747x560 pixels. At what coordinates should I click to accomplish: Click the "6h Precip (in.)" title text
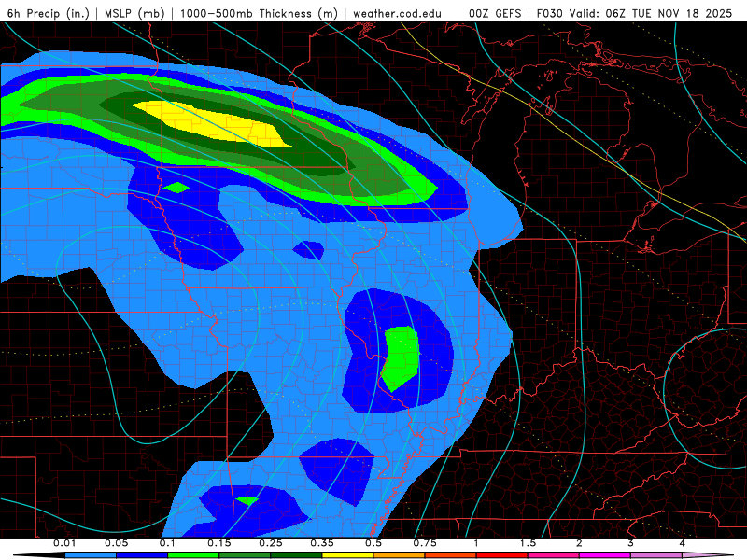click(x=49, y=13)
